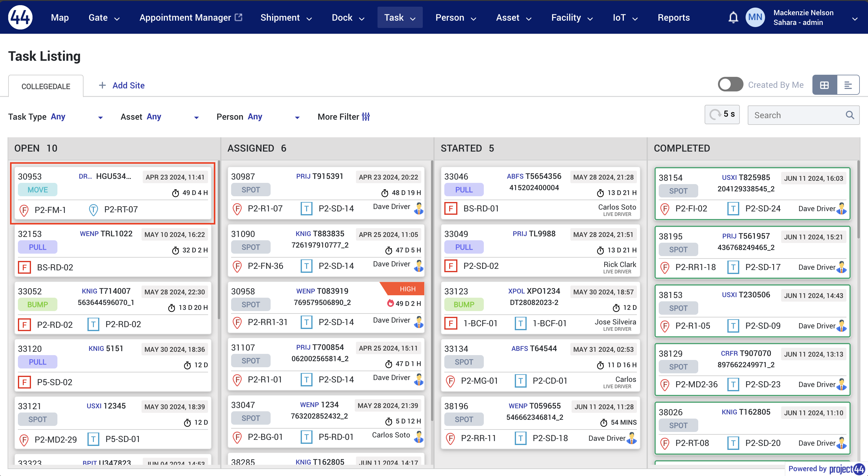This screenshot has width=868, height=476.
Task: Select the COLLEGEDALE site tab
Action: click(x=46, y=86)
